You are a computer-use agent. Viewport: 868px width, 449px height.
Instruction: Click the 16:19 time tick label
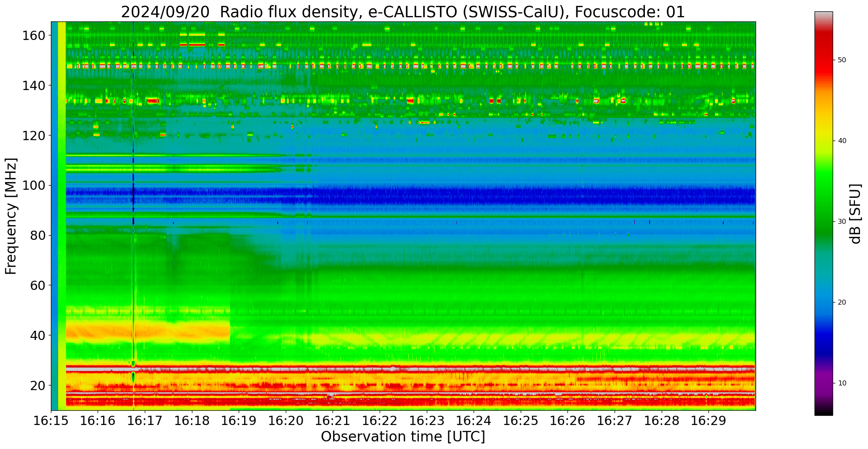coord(239,421)
